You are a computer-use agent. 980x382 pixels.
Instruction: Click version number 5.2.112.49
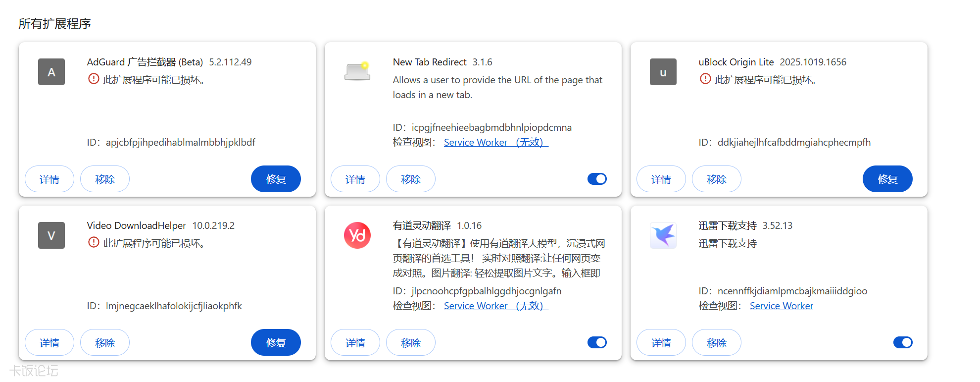pos(230,62)
